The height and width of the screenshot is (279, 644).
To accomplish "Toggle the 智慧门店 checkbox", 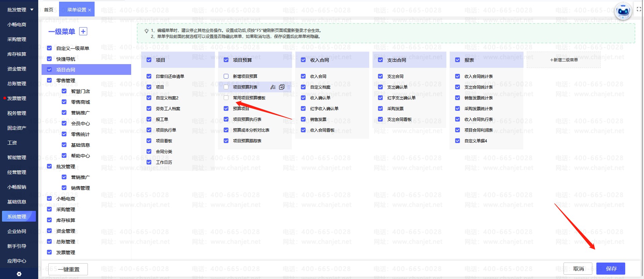I will tap(64, 91).
